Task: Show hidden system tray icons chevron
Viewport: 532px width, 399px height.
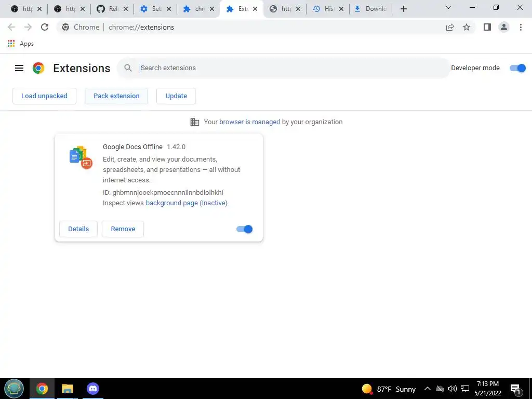Action: (x=428, y=389)
